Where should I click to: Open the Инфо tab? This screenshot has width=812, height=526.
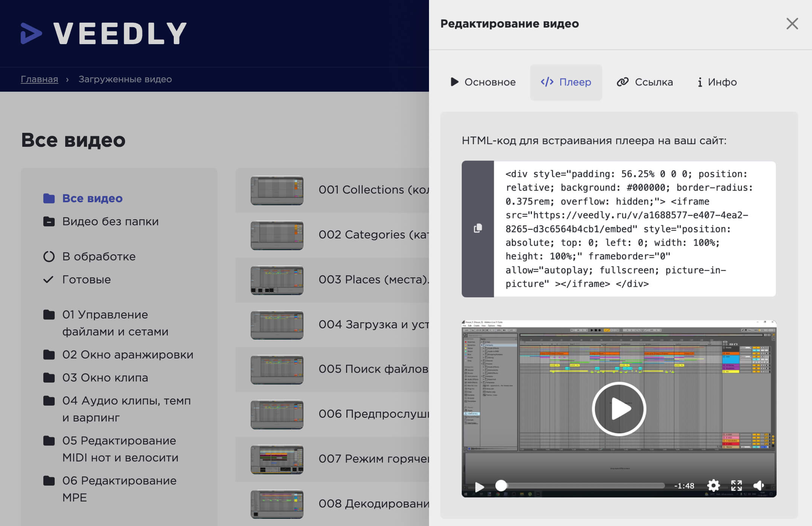pyautogui.click(x=717, y=82)
